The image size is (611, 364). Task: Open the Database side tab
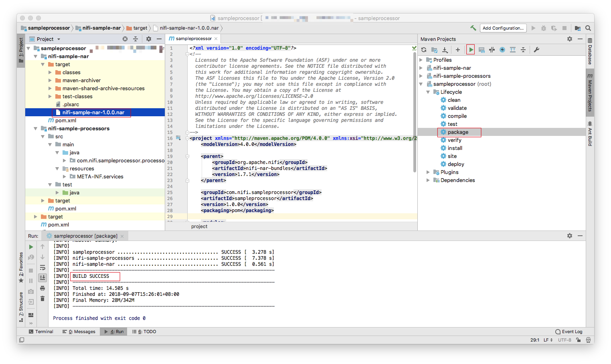pyautogui.click(x=590, y=51)
